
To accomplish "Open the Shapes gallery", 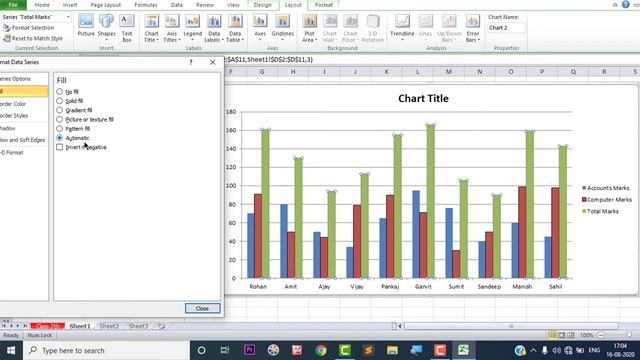I will (107, 27).
